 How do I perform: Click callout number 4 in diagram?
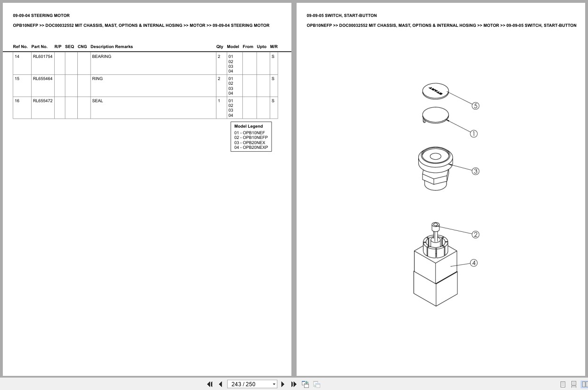pyautogui.click(x=474, y=263)
